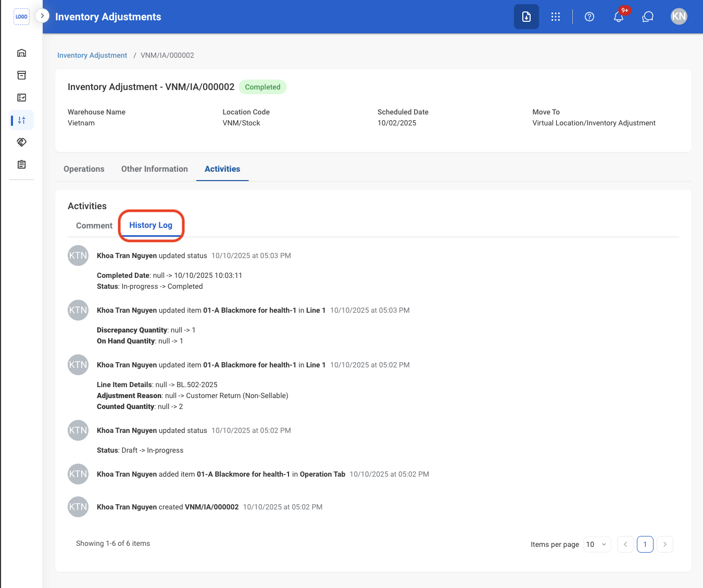Viewport: 703px width, 588px height.
Task: Go to Inventory Adjustment breadcrumb link
Action: pyautogui.click(x=92, y=55)
